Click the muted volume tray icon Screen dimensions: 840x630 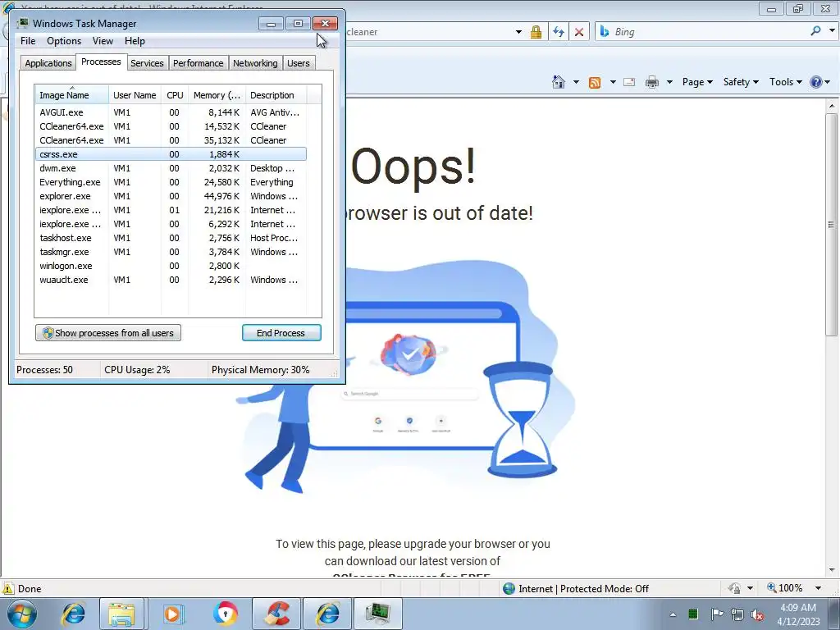coord(757,614)
